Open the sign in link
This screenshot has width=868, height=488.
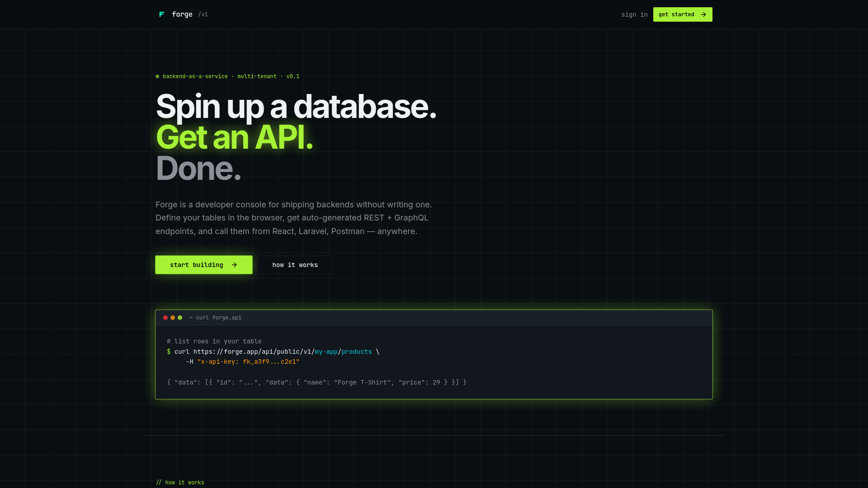point(634,14)
